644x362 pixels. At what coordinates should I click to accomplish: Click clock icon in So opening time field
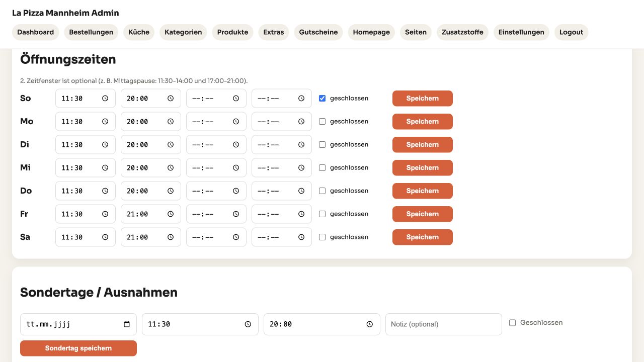pos(105,99)
